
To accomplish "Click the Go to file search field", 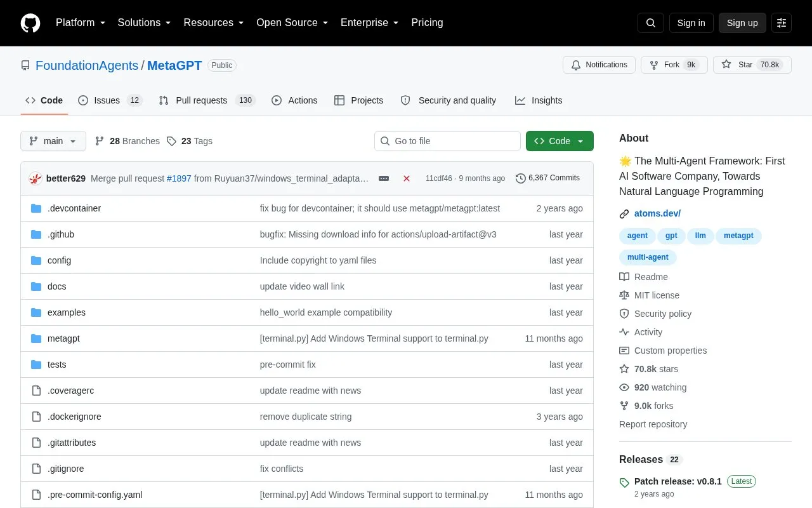I will click(447, 141).
